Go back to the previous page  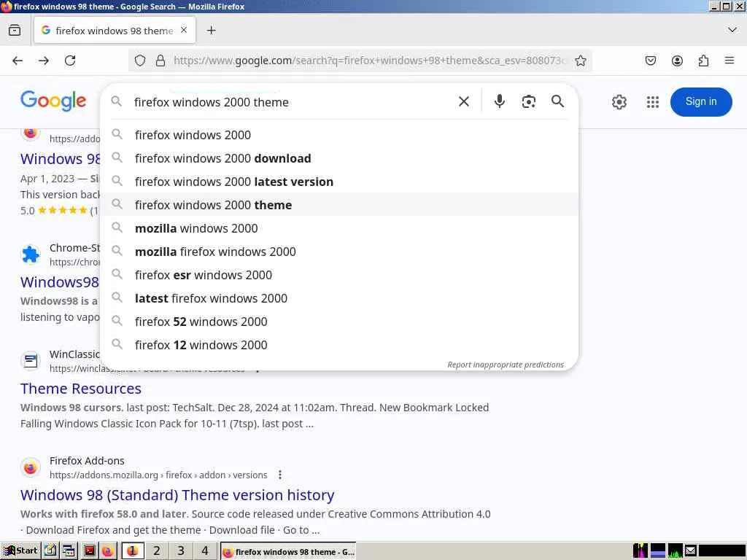(18, 61)
